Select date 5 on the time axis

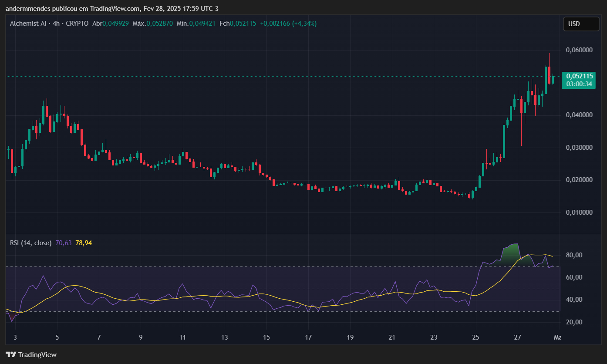pyautogui.click(x=57, y=337)
